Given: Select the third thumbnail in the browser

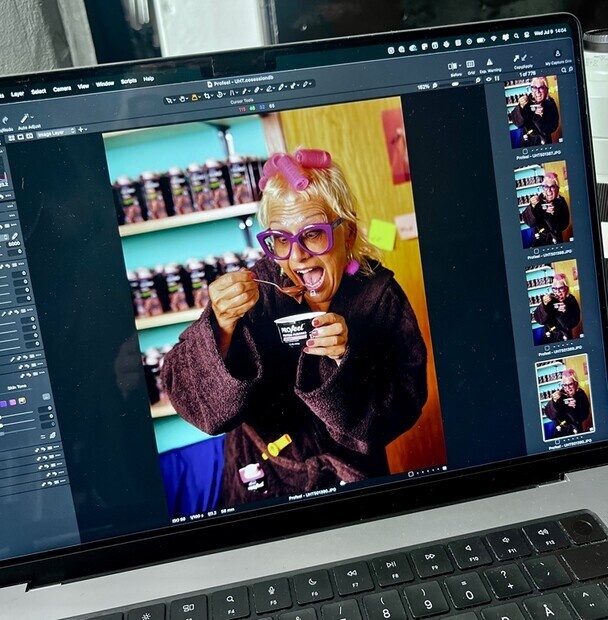Looking at the screenshot, I should (554, 302).
